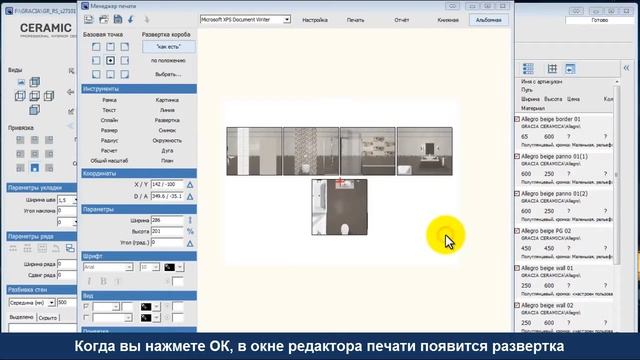The width and height of the screenshot is (640, 360).
Task: Select the middle-left base point
Action: (96, 60)
